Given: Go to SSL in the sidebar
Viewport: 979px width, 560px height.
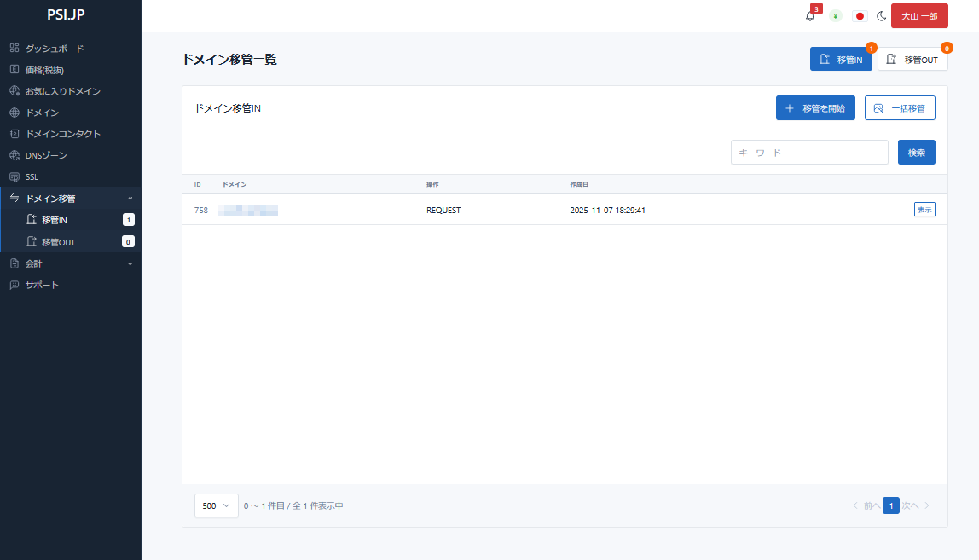Looking at the screenshot, I should 32,176.
